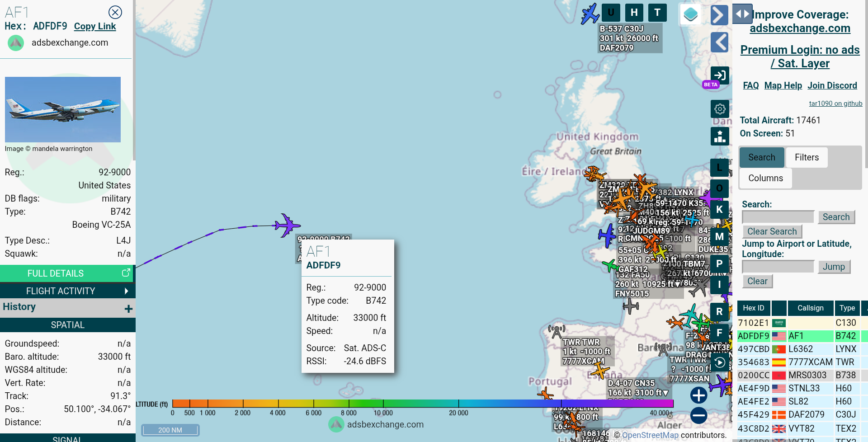Open the Map Help link
868x442 pixels.
[783, 85]
